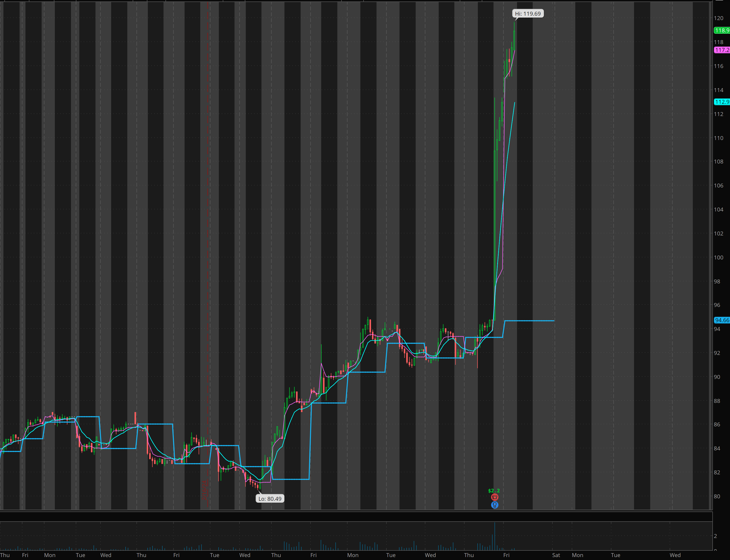The image size is (730, 560).
Task: Select the magenta 117.2 price label
Action: tap(722, 50)
